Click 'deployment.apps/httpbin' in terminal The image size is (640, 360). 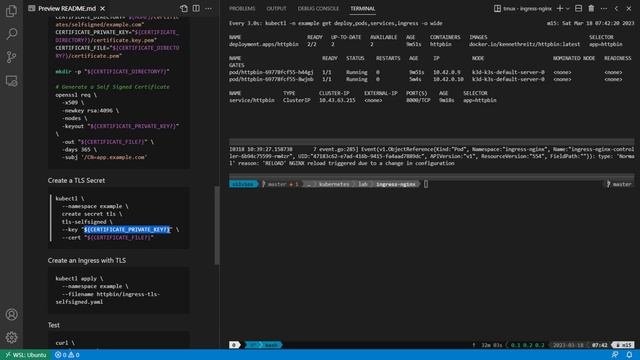point(264,44)
